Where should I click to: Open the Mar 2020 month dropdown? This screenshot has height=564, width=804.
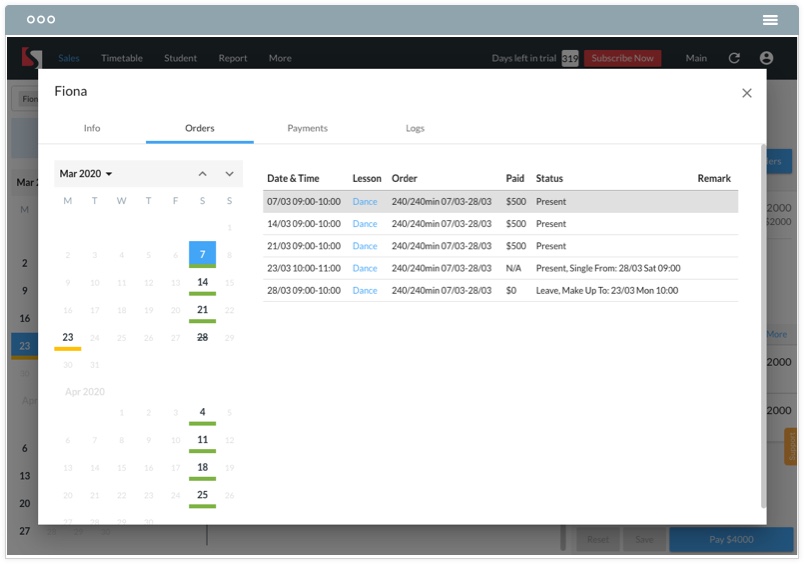tap(86, 174)
